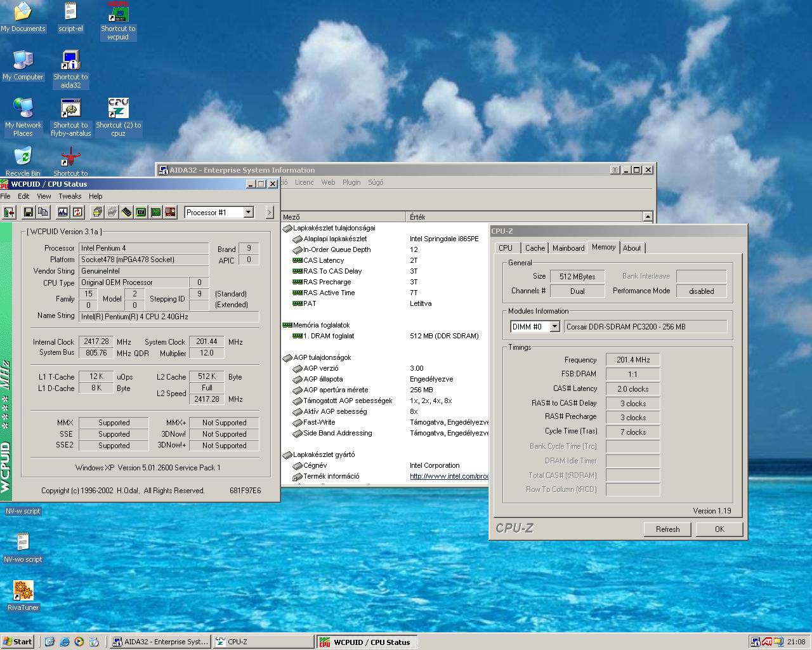Screen dimensions: 812x650
Task: Click the floppy disk save icon in WCPUID
Action: pos(29,212)
